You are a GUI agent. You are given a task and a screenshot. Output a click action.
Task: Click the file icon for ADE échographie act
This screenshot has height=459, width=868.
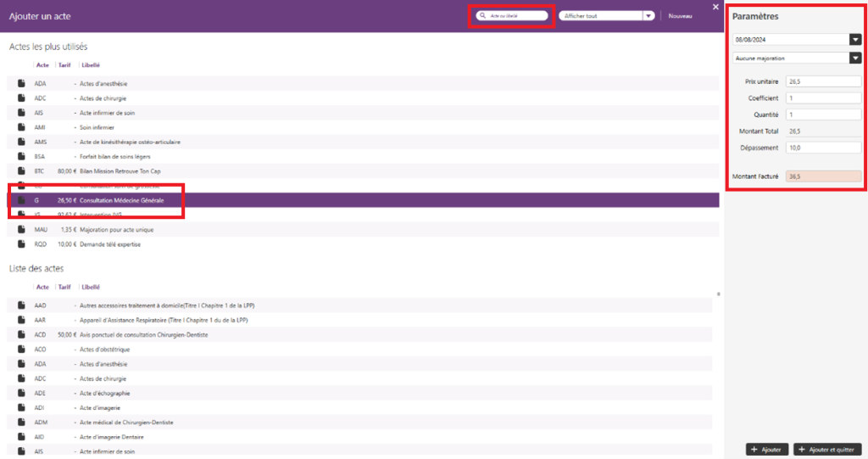point(21,393)
